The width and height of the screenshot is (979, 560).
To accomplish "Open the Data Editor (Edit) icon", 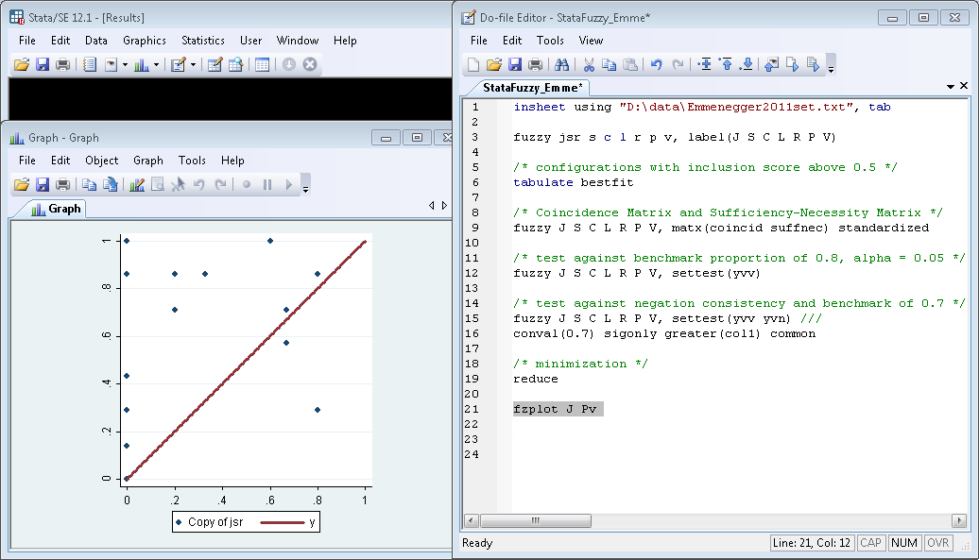I will point(215,65).
